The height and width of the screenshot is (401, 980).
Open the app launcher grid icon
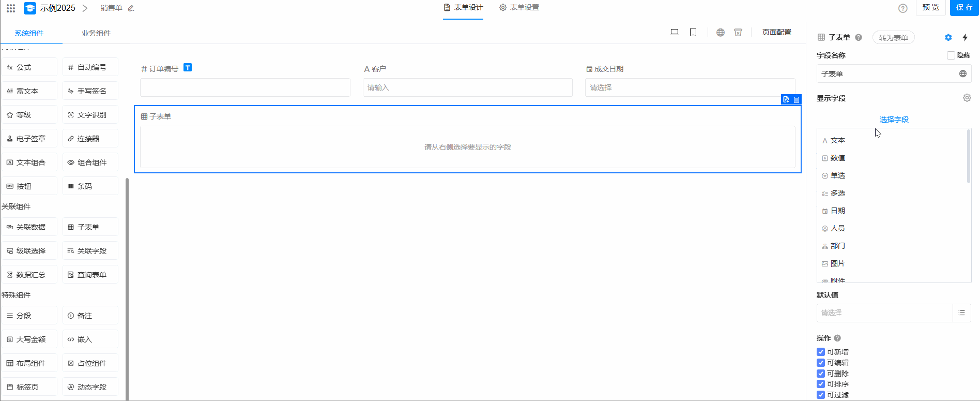(x=11, y=8)
